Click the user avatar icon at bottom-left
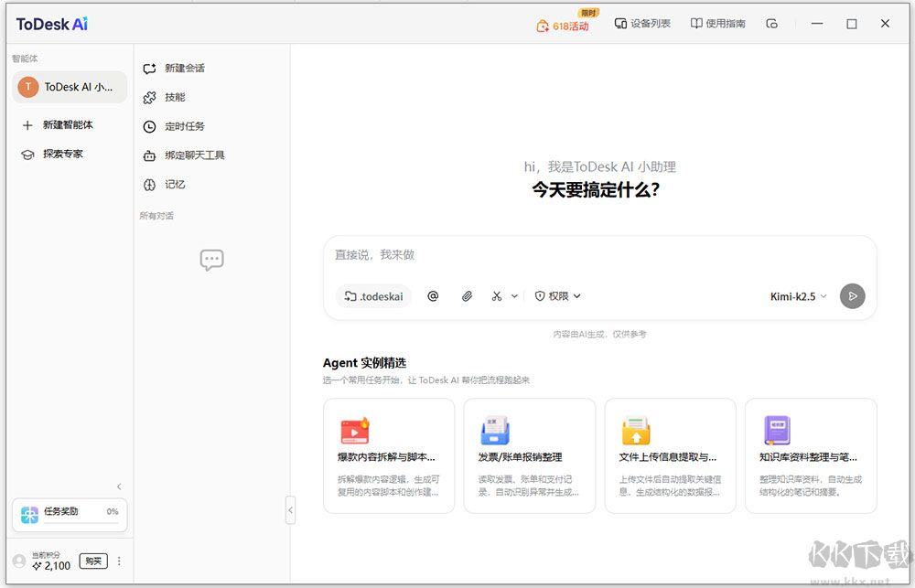915x588 pixels. [19, 561]
